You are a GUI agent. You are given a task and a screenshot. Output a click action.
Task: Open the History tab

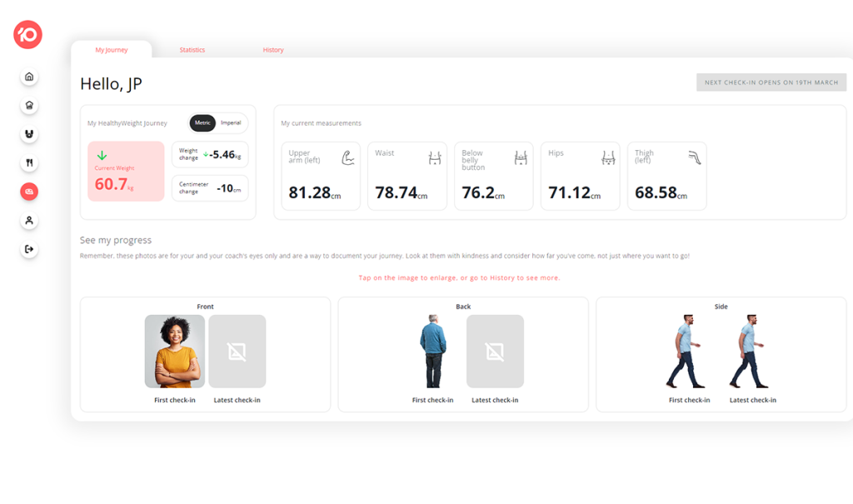tap(273, 50)
